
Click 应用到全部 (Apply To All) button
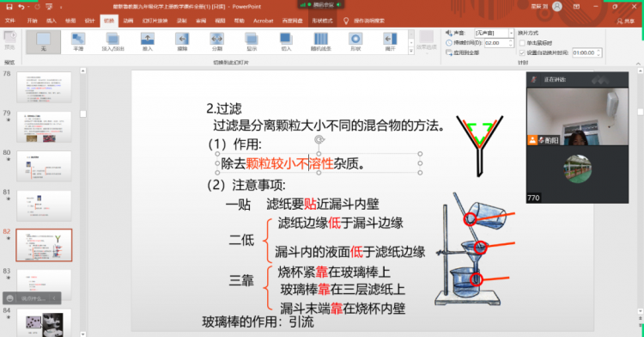tap(463, 52)
